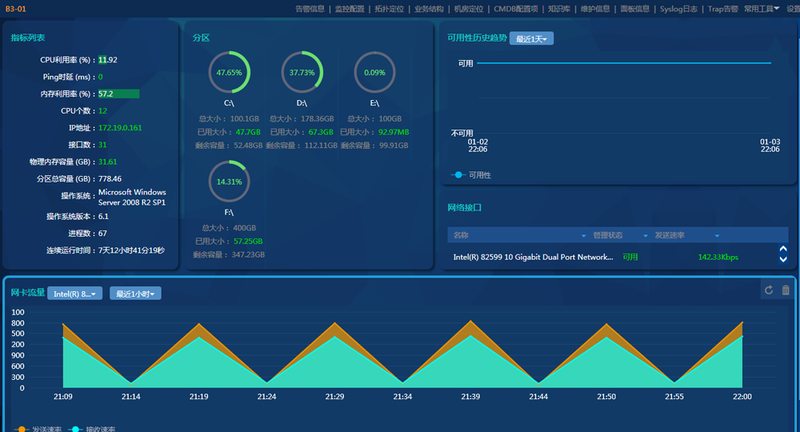Open the Intel(R) 8... network card dropdown

click(x=76, y=293)
